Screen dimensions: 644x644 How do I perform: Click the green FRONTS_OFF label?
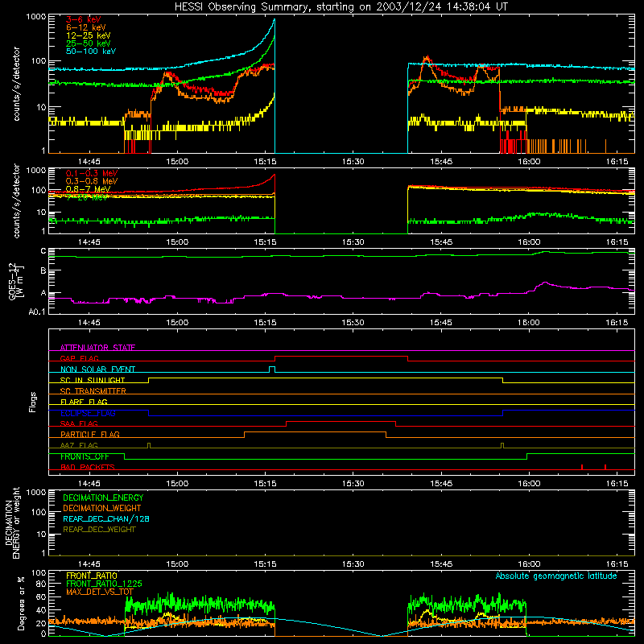pos(85,456)
